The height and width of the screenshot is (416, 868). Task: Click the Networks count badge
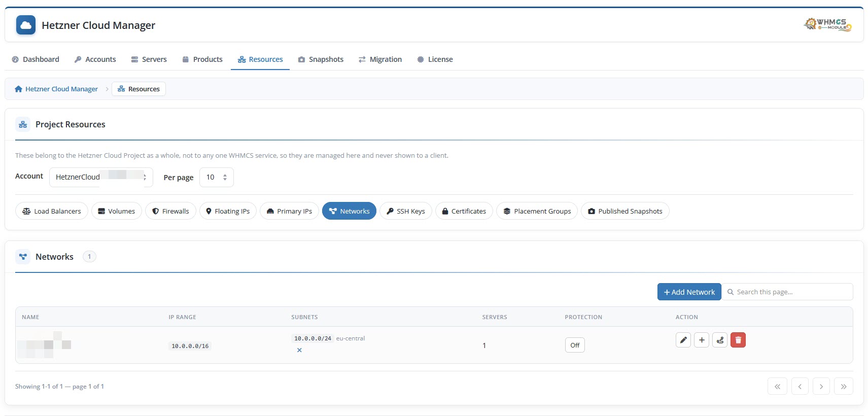pyautogui.click(x=89, y=257)
